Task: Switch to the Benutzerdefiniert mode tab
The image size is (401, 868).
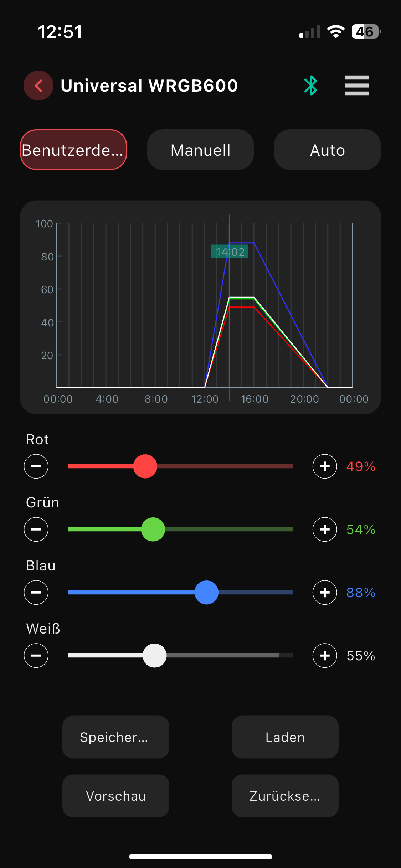Action: pyautogui.click(x=73, y=150)
